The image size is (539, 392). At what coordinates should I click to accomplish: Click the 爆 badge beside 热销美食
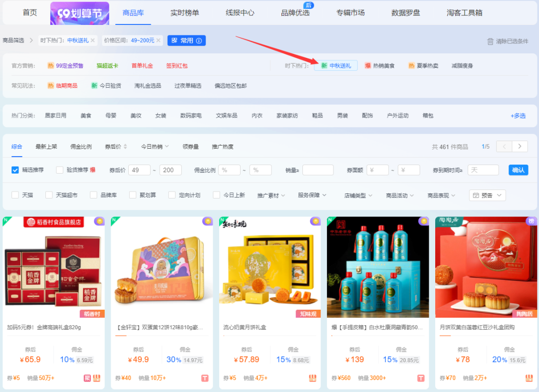[368, 66]
